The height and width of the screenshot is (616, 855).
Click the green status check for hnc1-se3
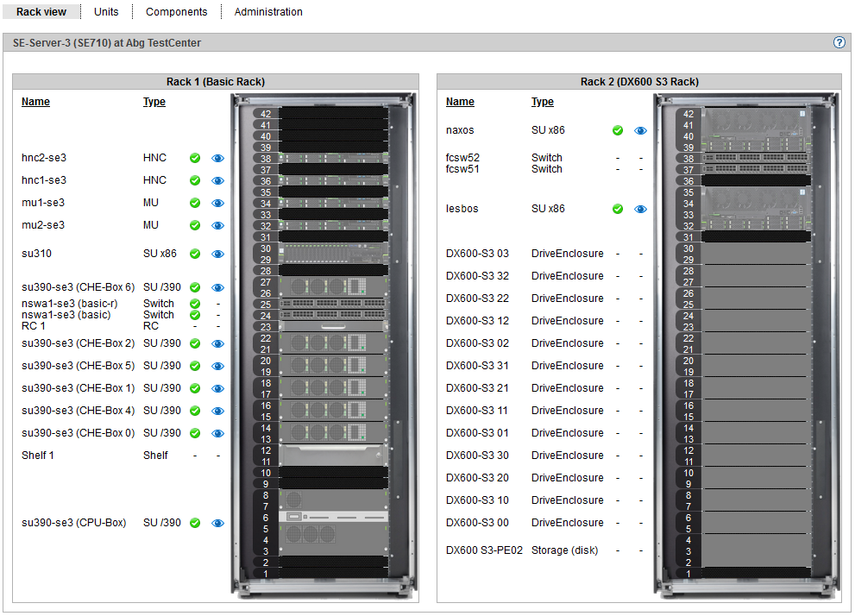(195, 180)
